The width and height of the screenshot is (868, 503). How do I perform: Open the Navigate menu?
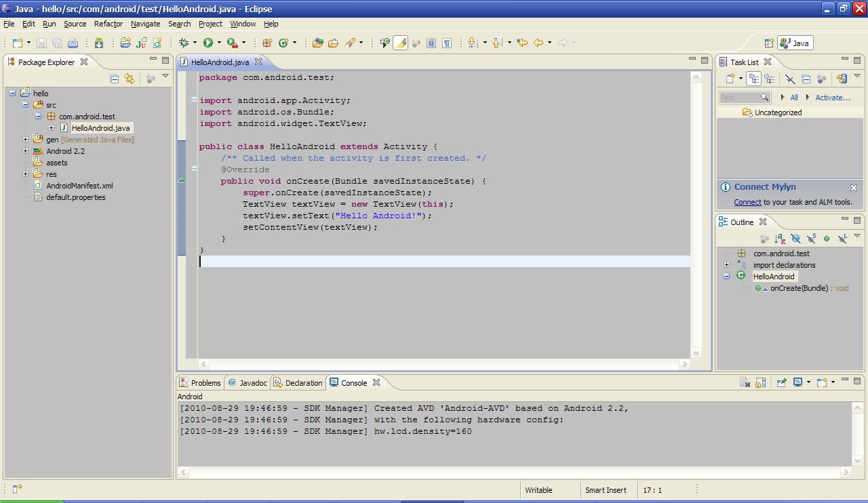point(146,24)
